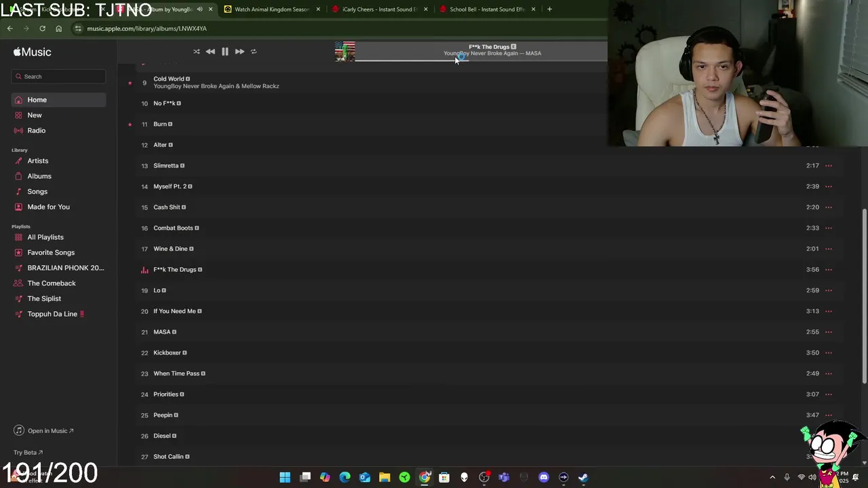Go to Albums in the library
Viewport: 868px width, 488px height.
(58, 176)
